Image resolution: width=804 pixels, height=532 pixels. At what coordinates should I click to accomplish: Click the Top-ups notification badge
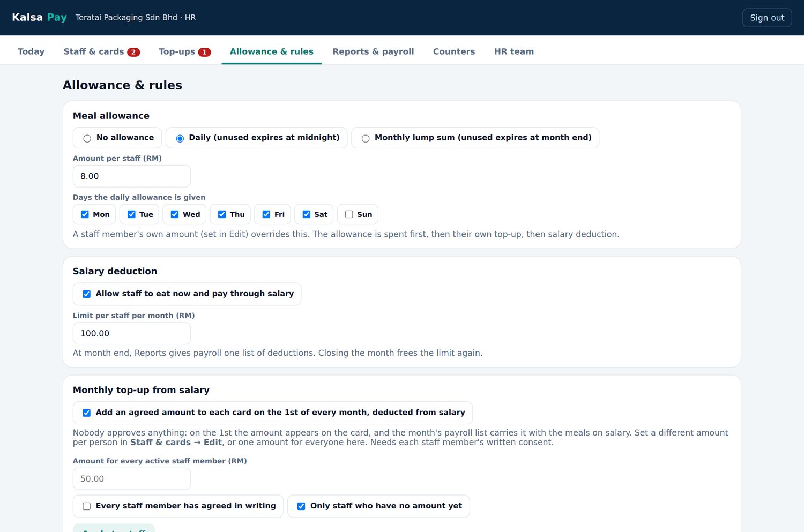204,52
